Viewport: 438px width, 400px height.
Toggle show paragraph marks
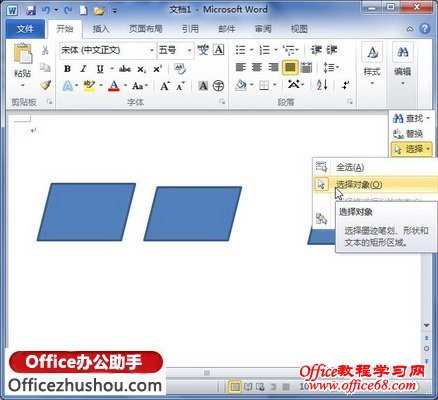pyautogui.click(x=346, y=85)
